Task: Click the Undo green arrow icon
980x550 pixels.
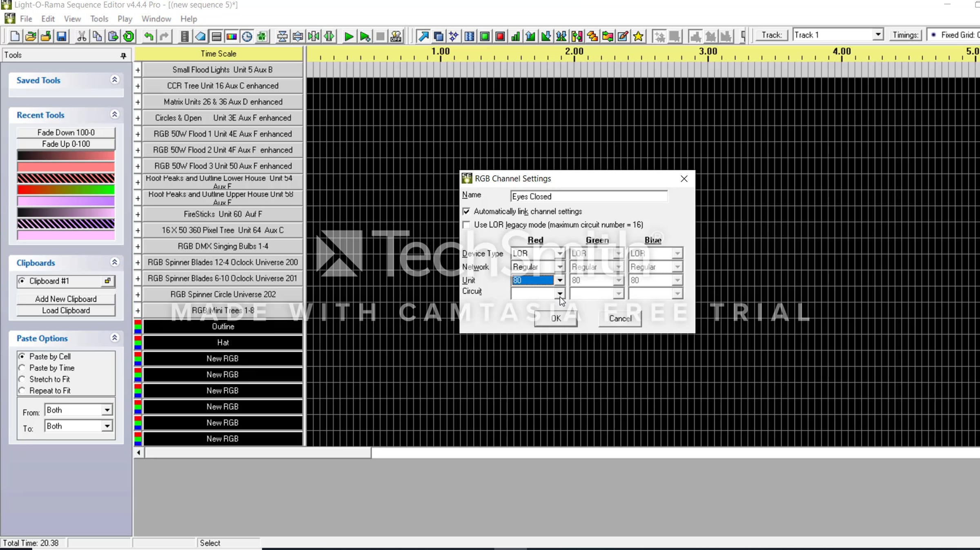Action: point(149,36)
